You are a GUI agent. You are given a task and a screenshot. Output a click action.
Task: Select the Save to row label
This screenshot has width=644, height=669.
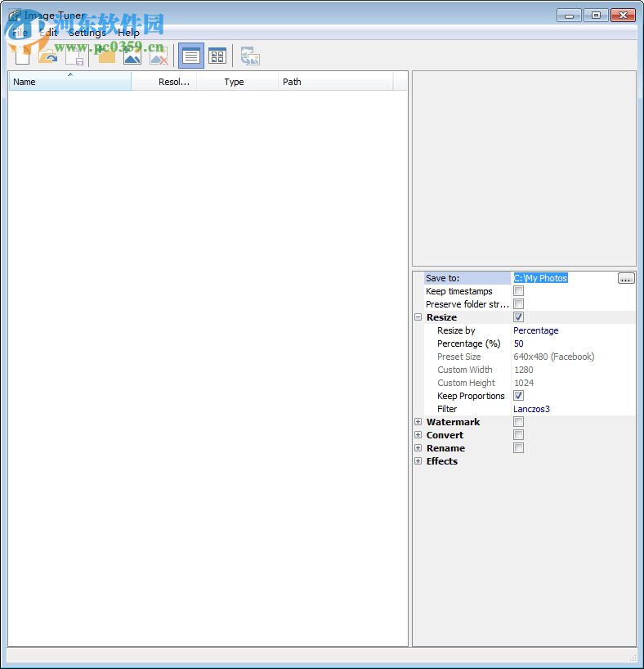(442, 278)
